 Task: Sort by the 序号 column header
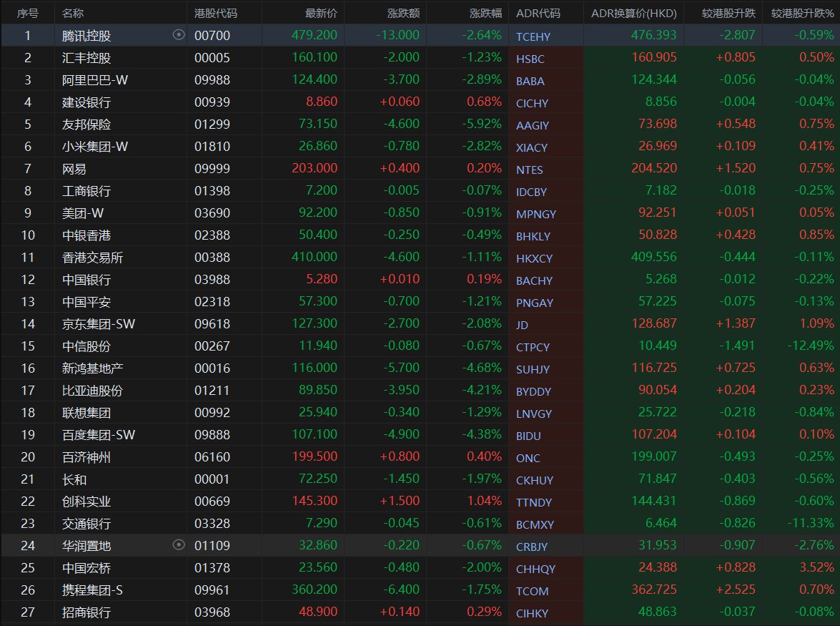point(28,14)
